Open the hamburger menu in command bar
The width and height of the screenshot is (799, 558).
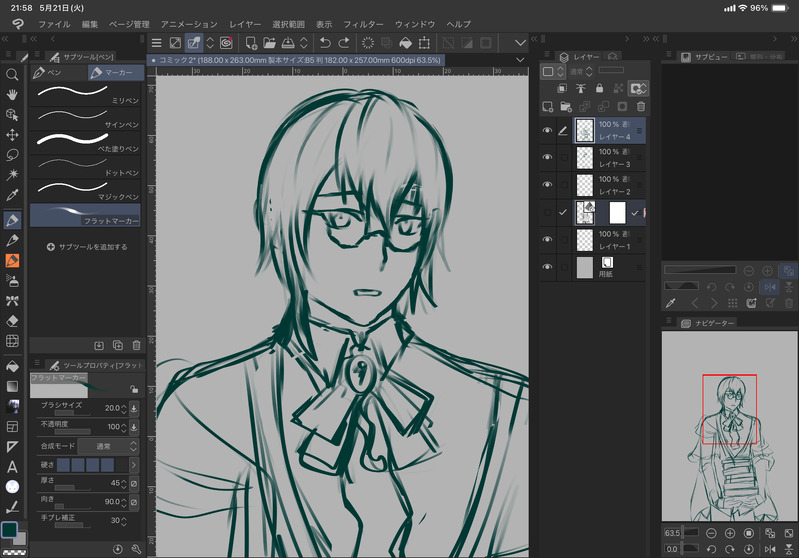[x=156, y=43]
